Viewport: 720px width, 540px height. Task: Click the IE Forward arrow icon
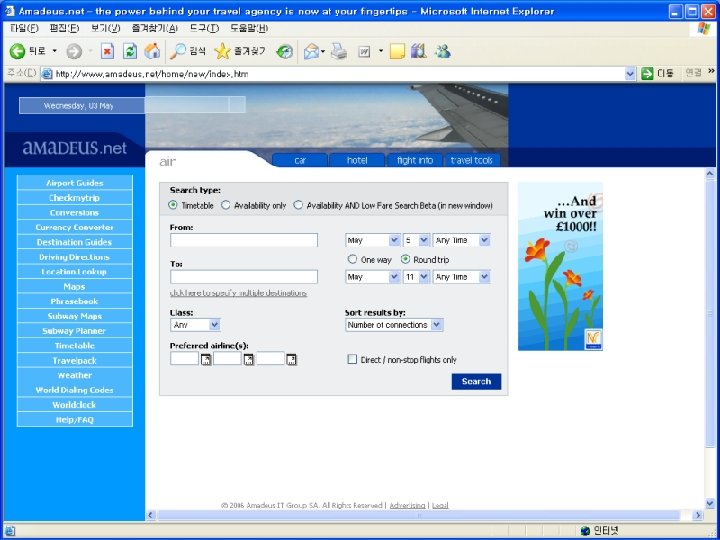click(x=73, y=51)
